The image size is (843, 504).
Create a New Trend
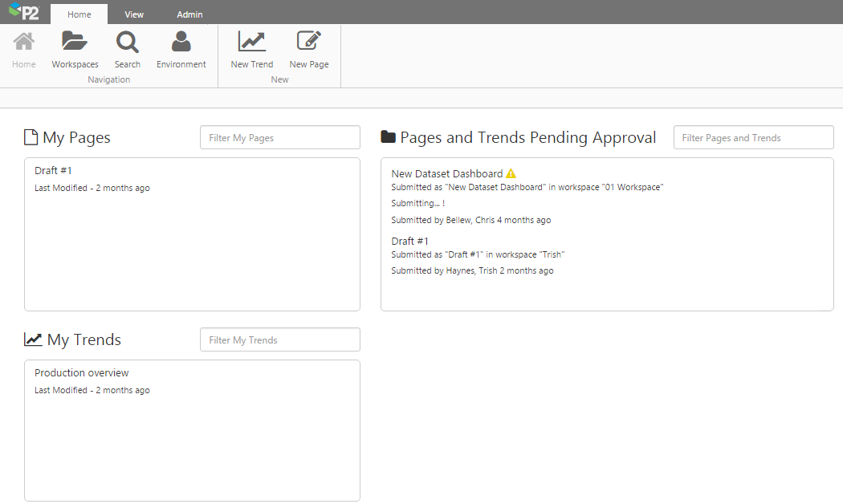tap(252, 42)
